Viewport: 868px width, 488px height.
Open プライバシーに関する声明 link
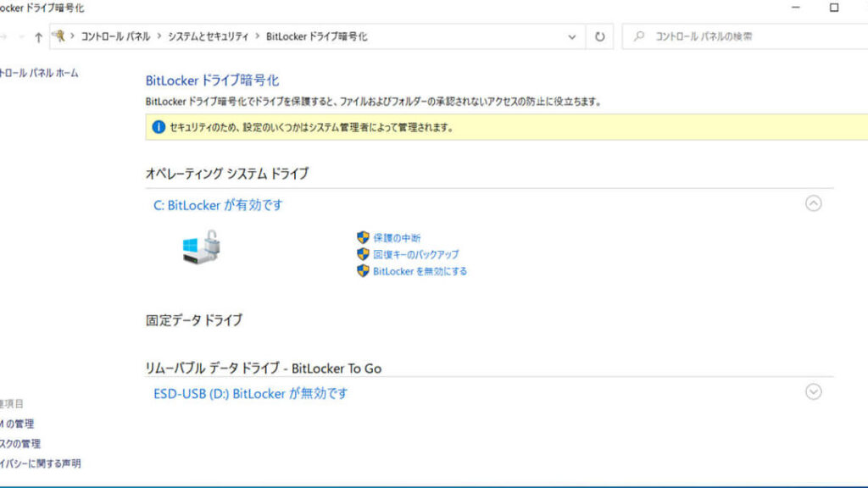point(41,463)
